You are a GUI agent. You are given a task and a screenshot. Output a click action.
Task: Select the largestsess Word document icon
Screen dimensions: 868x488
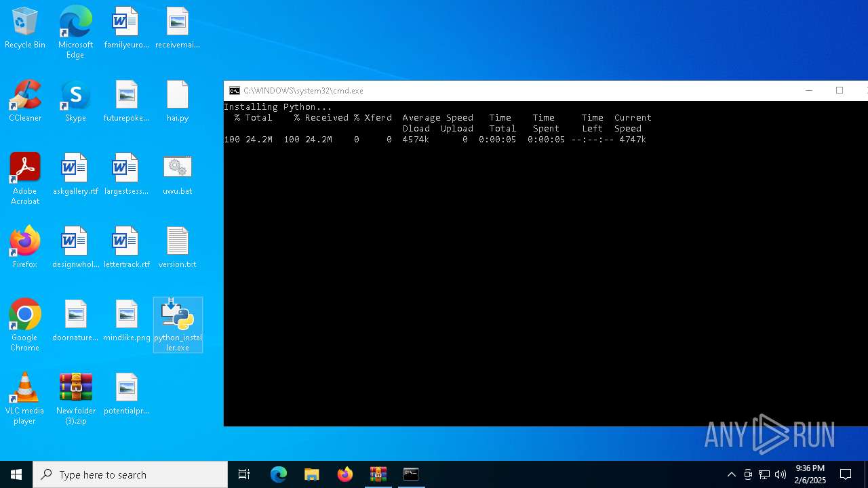point(126,174)
